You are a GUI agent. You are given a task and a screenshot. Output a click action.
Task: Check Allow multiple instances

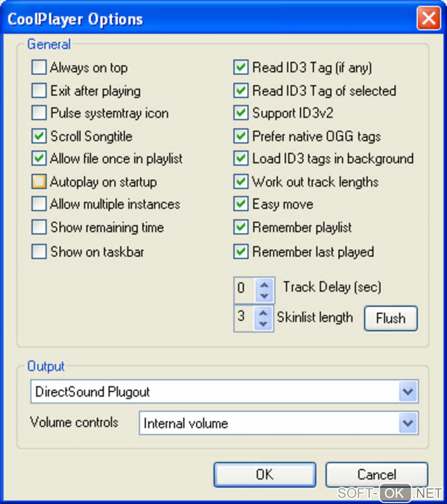click(x=39, y=204)
